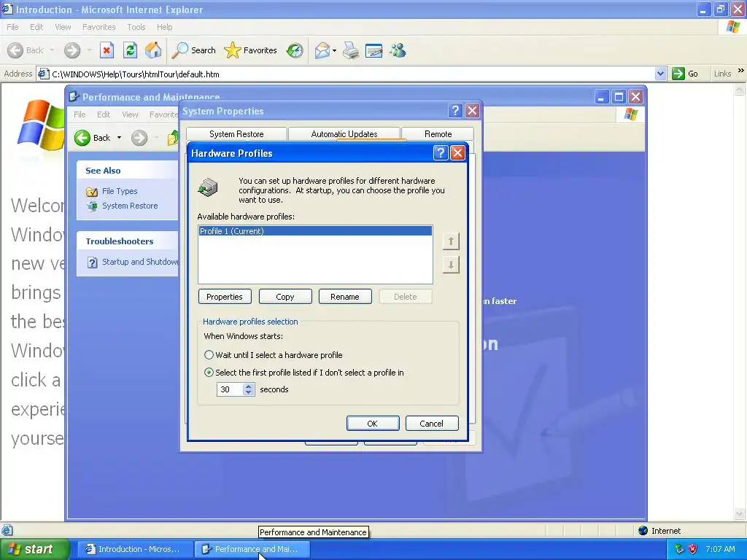Image resolution: width=747 pixels, height=560 pixels.
Task: Open the IE Tools menu
Action: (x=136, y=27)
